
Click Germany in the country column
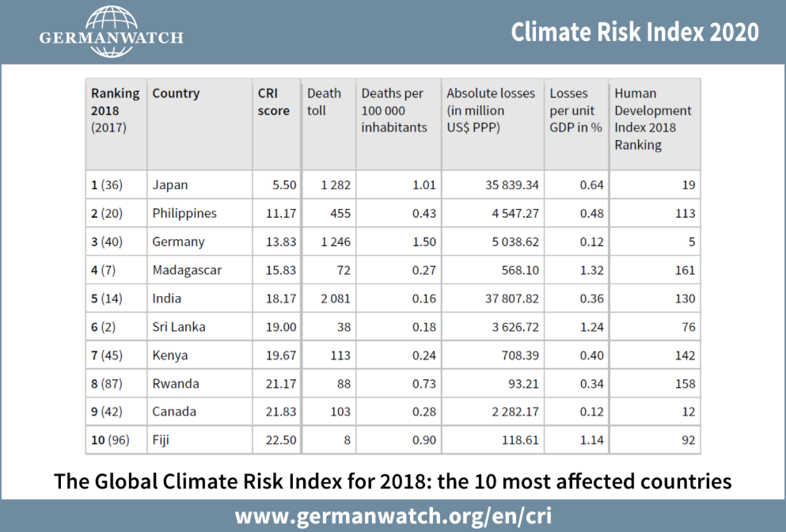[178, 241]
